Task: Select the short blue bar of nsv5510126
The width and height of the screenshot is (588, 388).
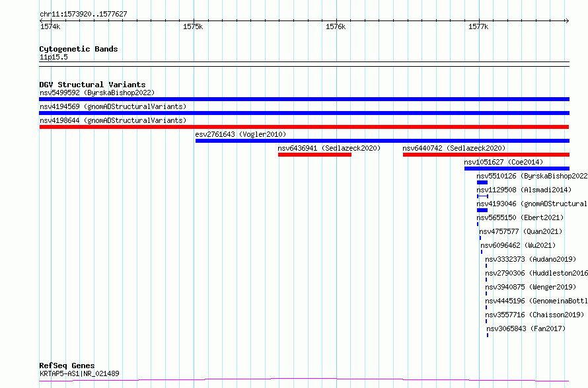Action: [482, 182]
